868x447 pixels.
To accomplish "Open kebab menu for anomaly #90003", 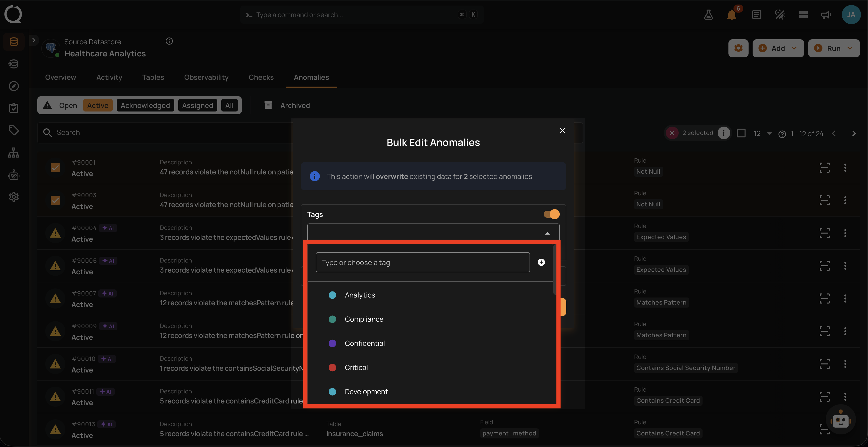I will tap(845, 200).
